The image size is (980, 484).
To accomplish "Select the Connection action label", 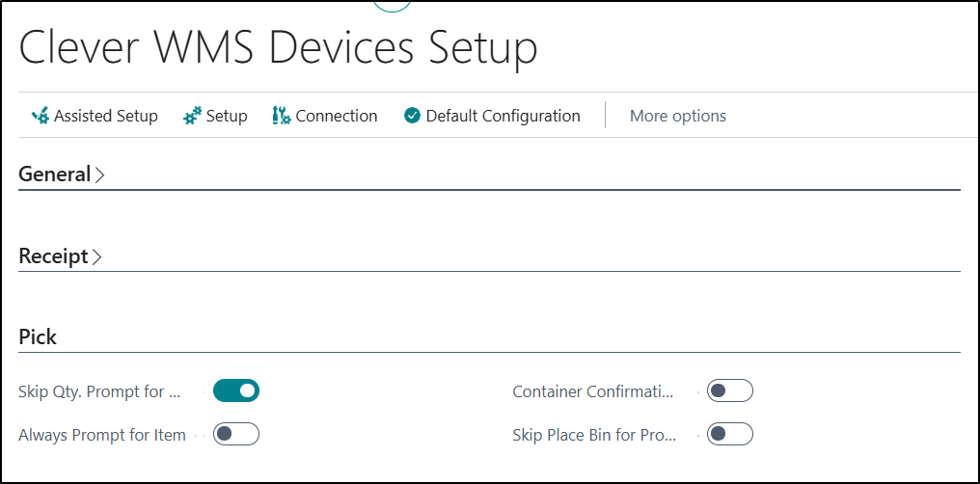I will pyautogui.click(x=336, y=116).
